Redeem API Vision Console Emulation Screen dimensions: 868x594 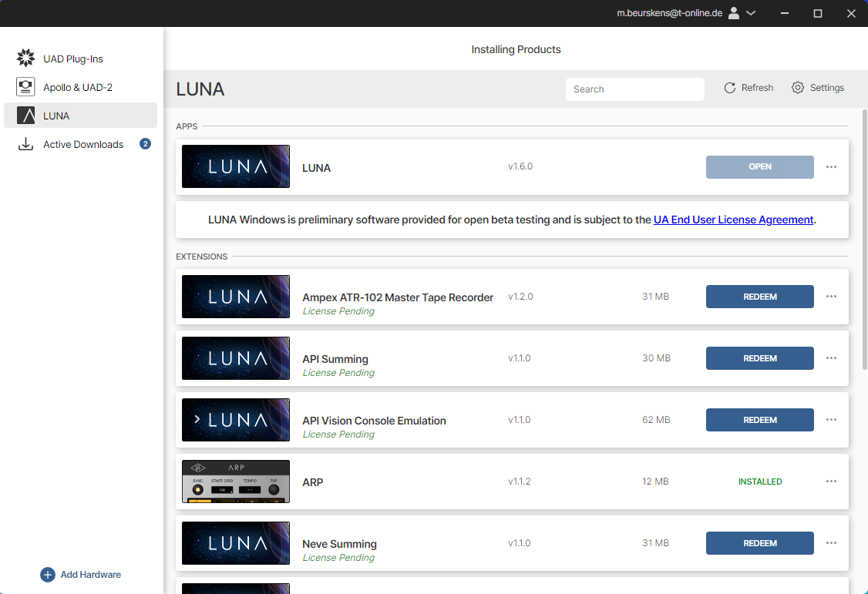click(759, 420)
